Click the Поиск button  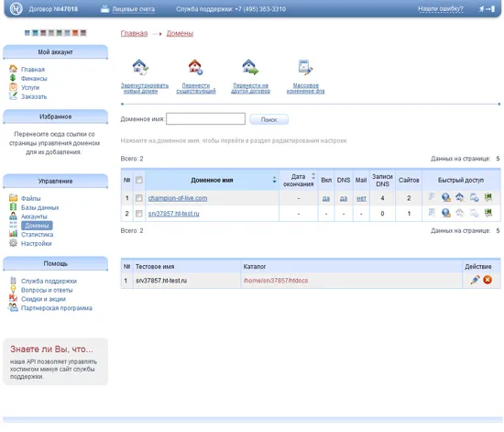coord(269,119)
